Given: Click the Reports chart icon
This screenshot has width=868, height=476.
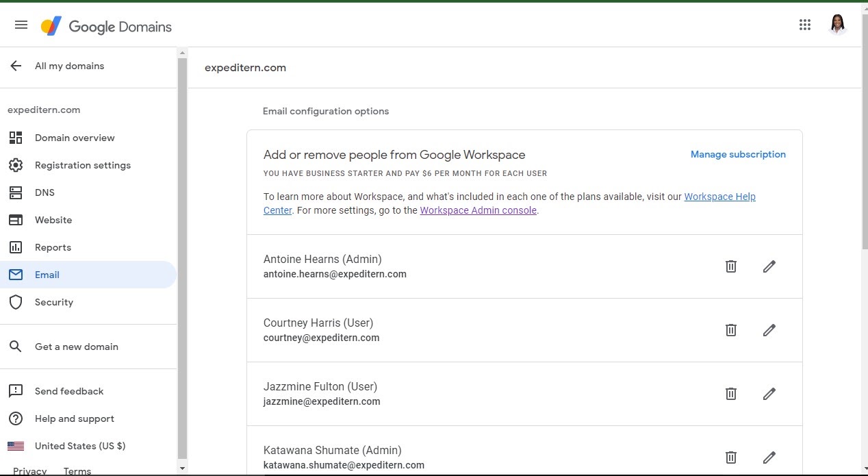Looking at the screenshot, I should coord(16,247).
